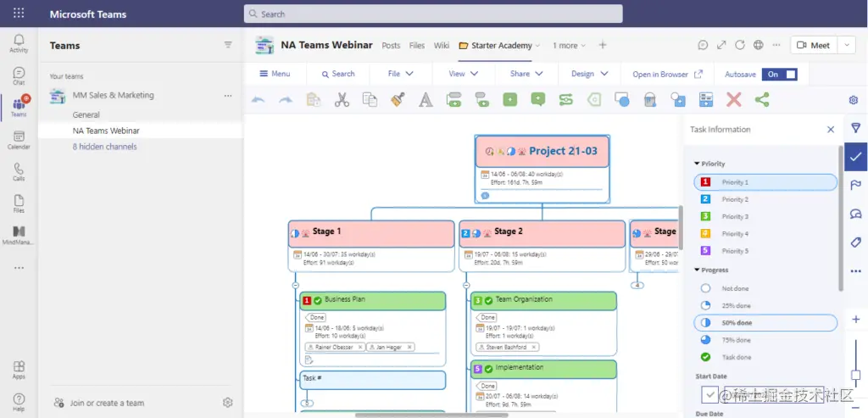Open the comments bubble side panel icon
Viewport: 868px width, 418px height.
(x=856, y=214)
